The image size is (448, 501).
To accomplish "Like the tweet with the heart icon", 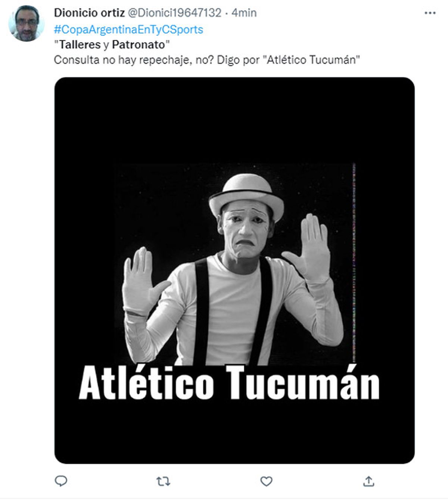I will pos(266,481).
